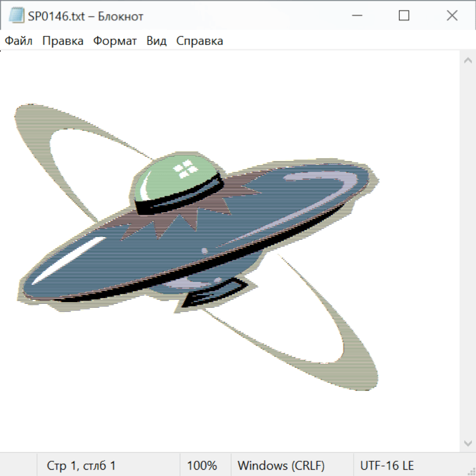Minimize the Блокнот window
The width and height of the screenshot is (476, 476).
pos(357,16)
